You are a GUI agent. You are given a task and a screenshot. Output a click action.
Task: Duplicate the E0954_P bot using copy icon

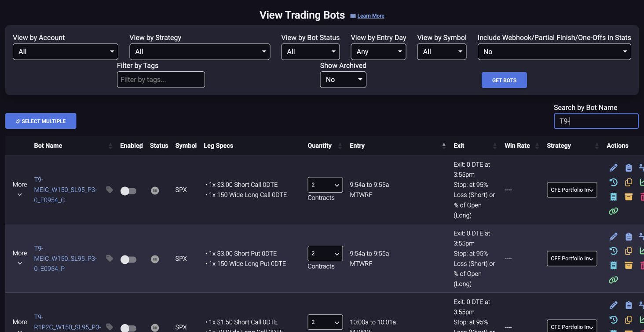(628, 251)
